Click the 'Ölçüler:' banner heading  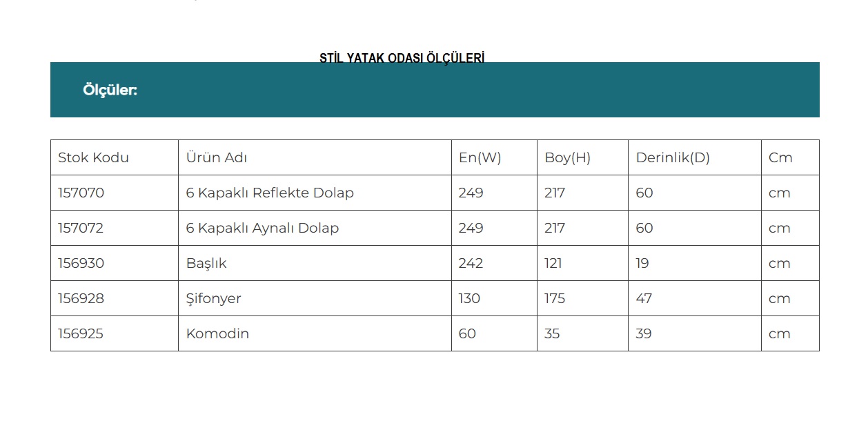coord(110,90)
